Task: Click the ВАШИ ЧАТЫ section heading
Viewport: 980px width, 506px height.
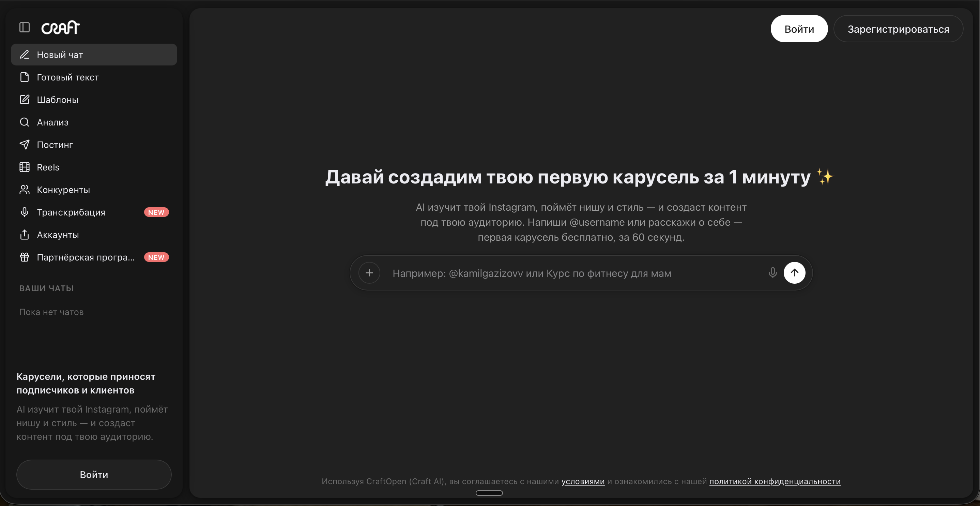Action: (46, 288)
